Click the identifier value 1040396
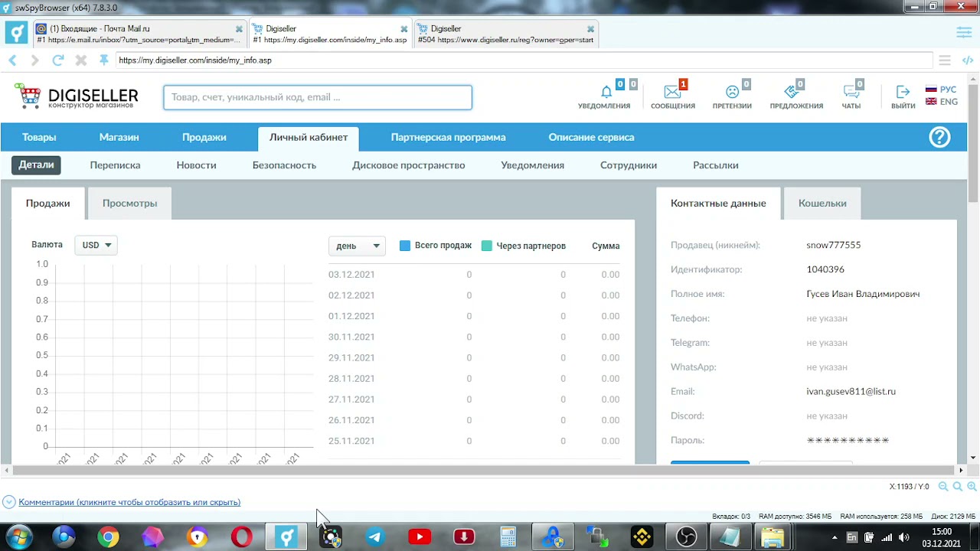 [x=825, y=269]
